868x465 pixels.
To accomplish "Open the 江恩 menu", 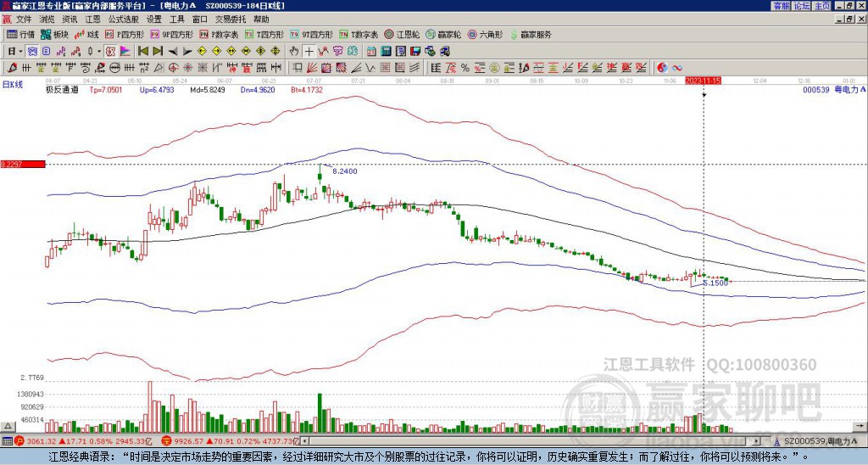I will pos(92,20).
